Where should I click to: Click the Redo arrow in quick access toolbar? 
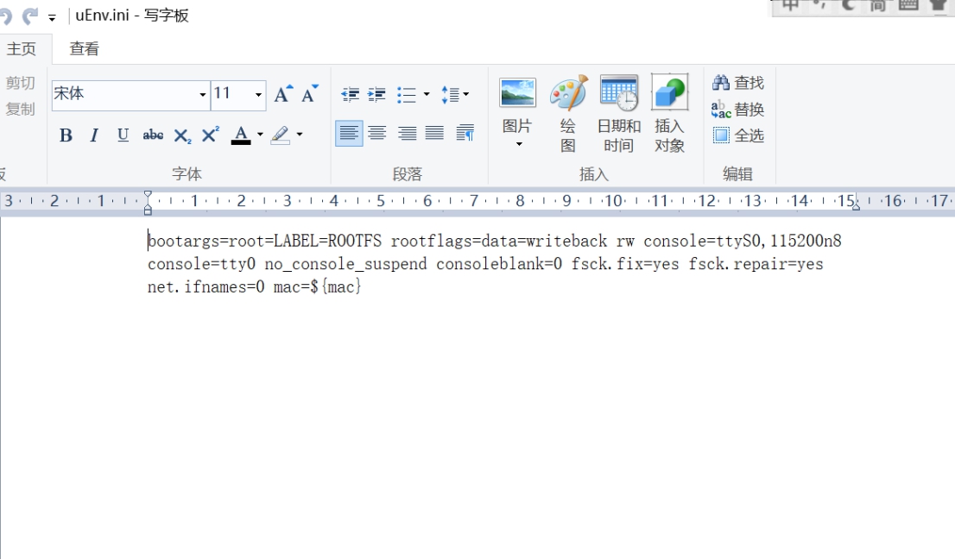click(x=30, y=16)
